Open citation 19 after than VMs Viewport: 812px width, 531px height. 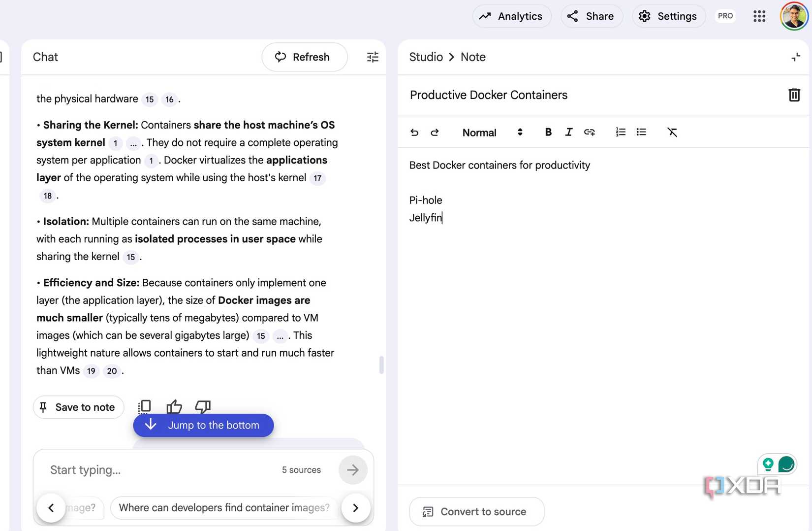click(91, 371)
